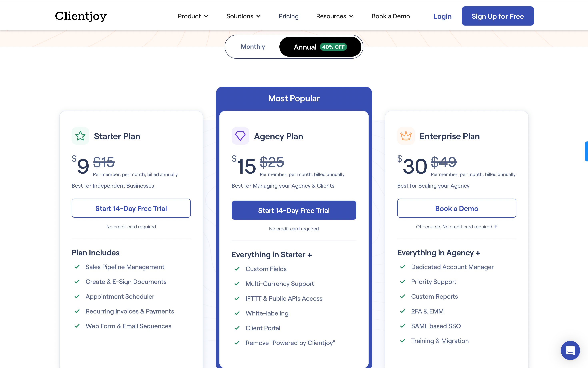Switch billing to Monthly

(x=253, y=47)
